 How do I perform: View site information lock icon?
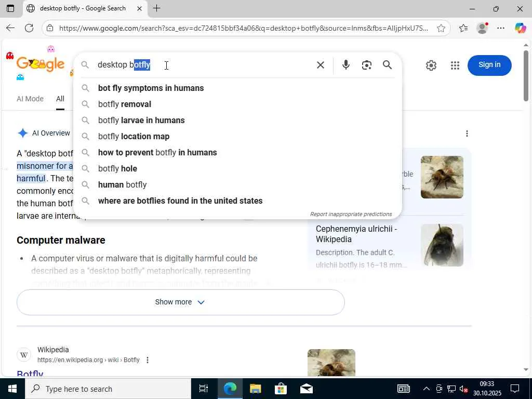click(50, 28)
